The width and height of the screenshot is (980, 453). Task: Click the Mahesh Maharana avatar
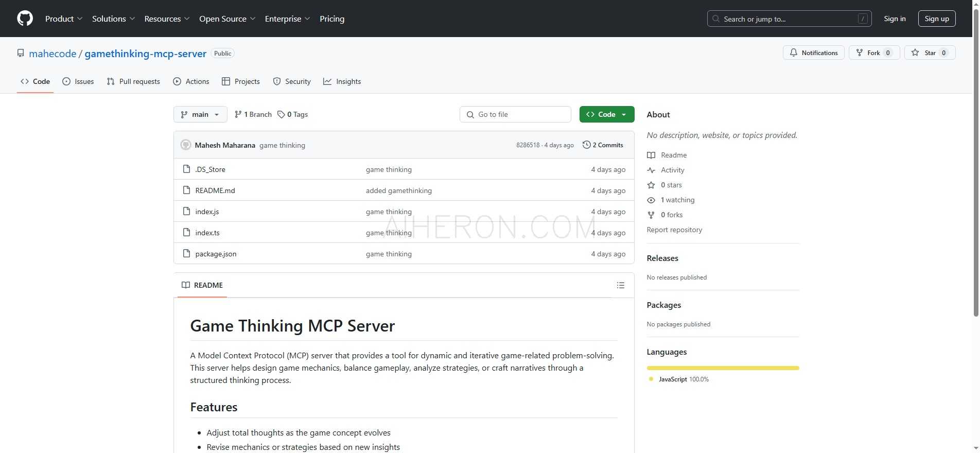pyautogui.click(x=186, y=145)
